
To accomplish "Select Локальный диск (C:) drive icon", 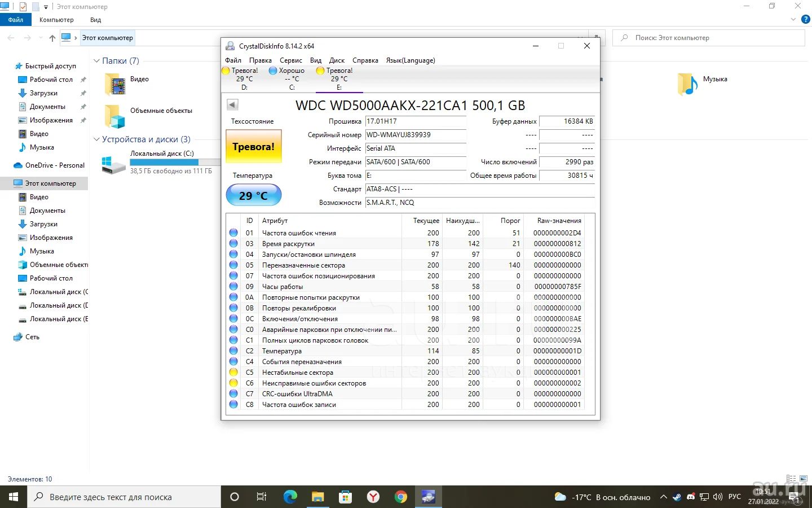I will click(114, 165).
